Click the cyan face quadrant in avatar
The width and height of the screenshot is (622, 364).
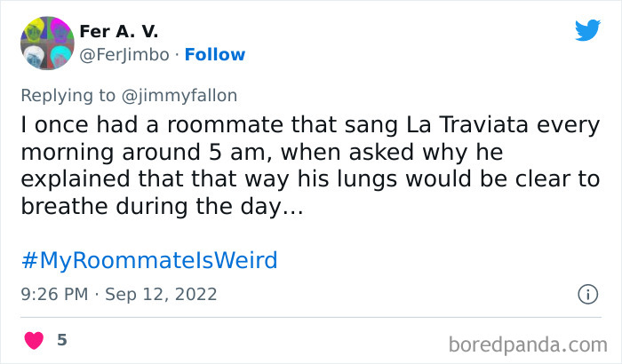[x=59, y=56]
